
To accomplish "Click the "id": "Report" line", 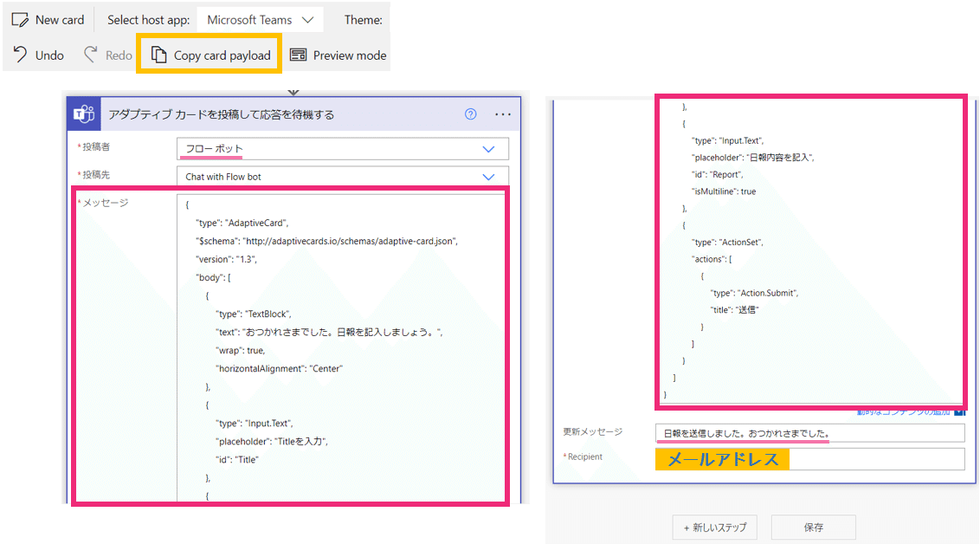I will point(718,174).
